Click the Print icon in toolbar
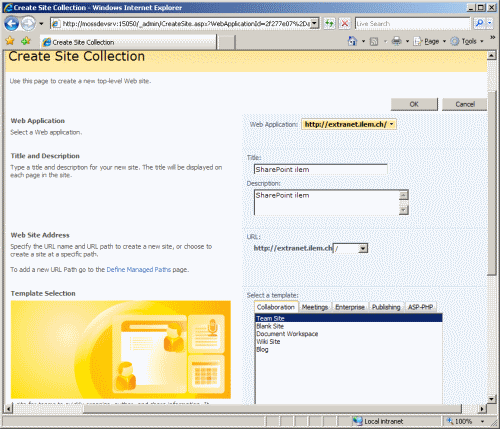The image size is (500, 429). pos(396,41)
